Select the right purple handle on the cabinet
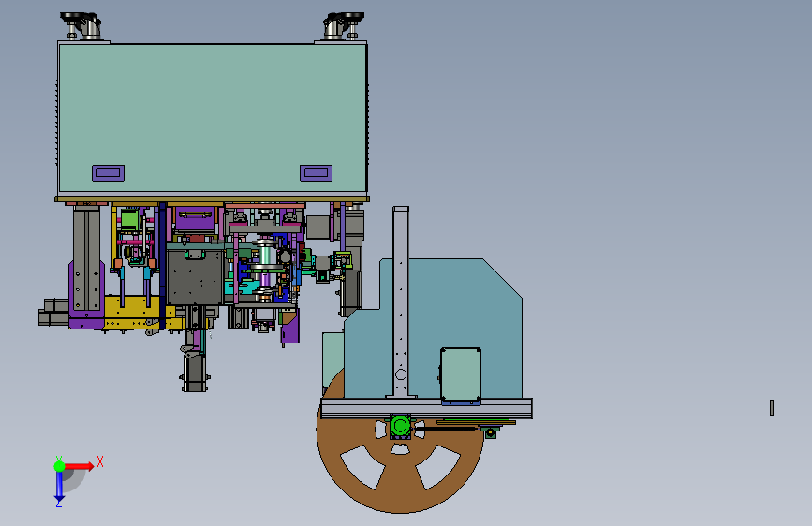The width and height of the screenshot is (812, 526). [x=316, y=173]
